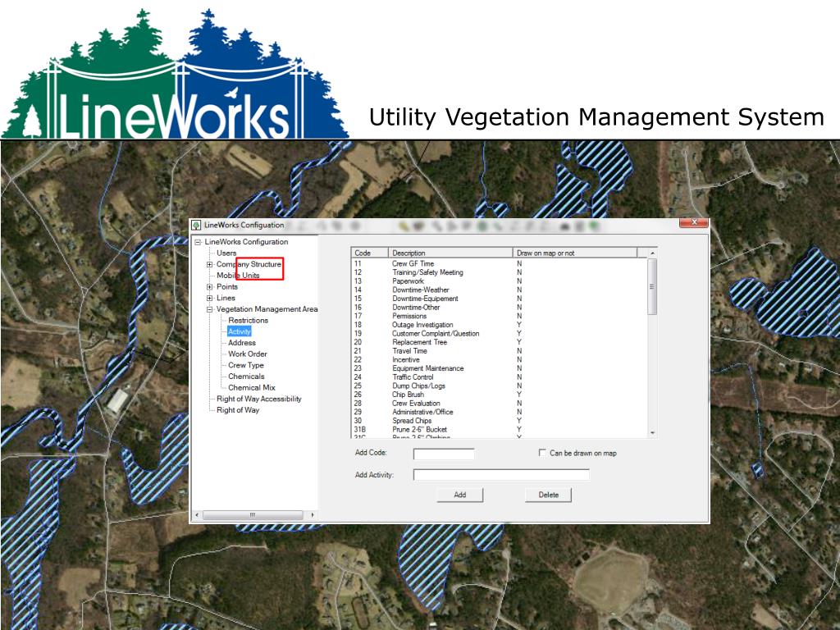
Task: Focus the Add Code input field
Action: click(x=444, y=454)
